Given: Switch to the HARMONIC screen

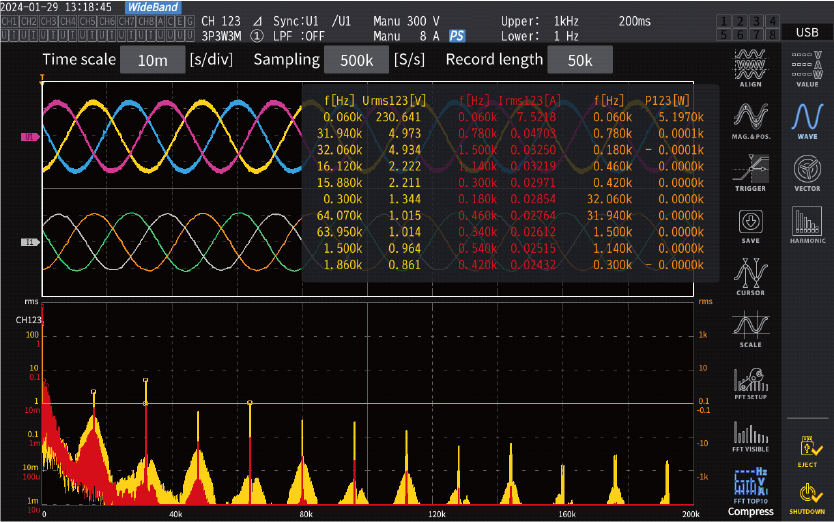Looking at the screenshot, I should [807, 225].
